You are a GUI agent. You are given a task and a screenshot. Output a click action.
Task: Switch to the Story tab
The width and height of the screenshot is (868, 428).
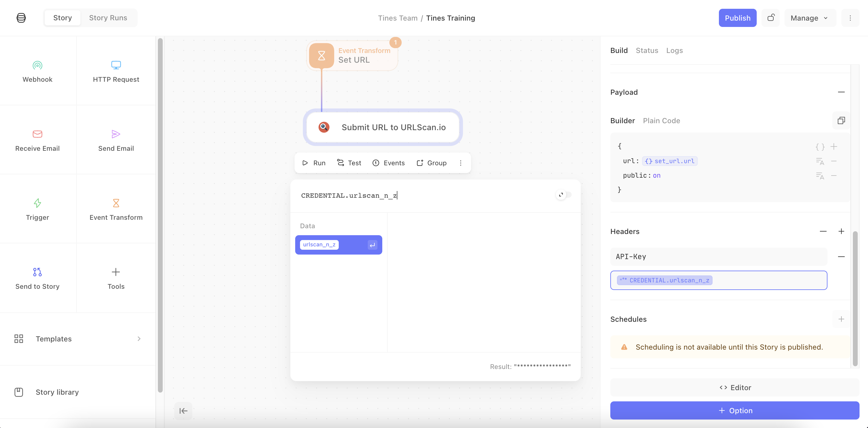coord(63,18)
